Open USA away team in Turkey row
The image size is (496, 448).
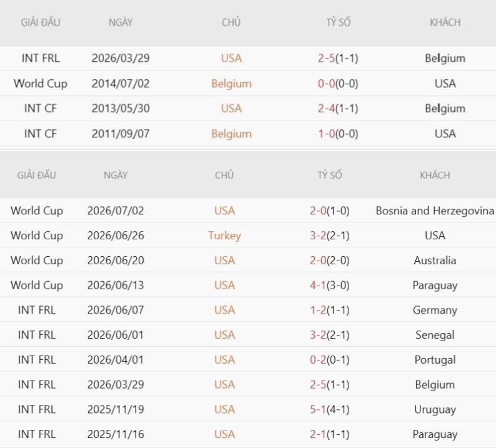click(x=435, y=236)
